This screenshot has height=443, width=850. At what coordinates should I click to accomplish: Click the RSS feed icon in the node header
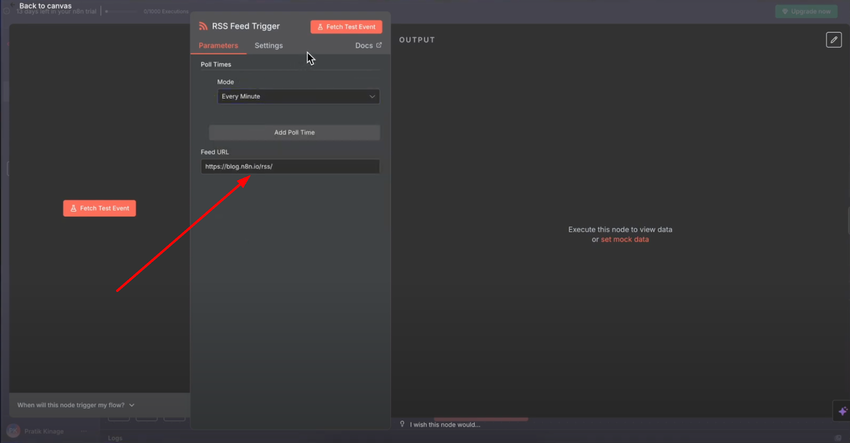tap(203, 26)
